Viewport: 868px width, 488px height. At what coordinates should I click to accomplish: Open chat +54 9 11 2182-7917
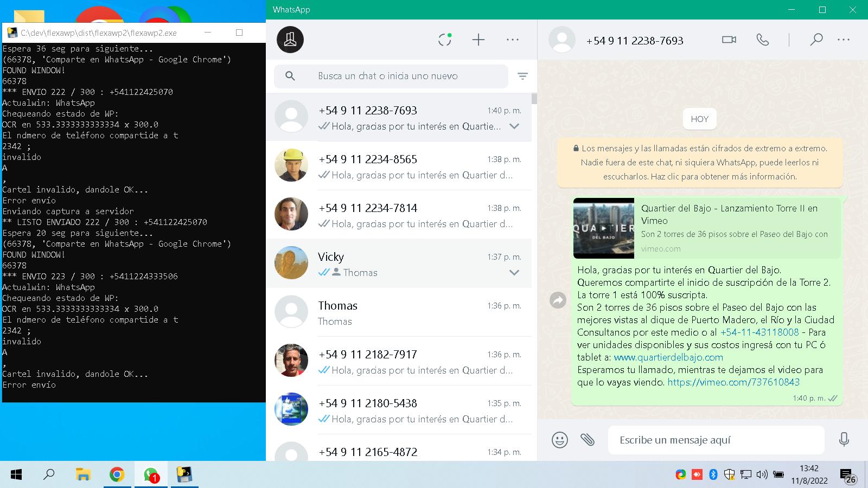pyautogui.click(x=399, y=361)
